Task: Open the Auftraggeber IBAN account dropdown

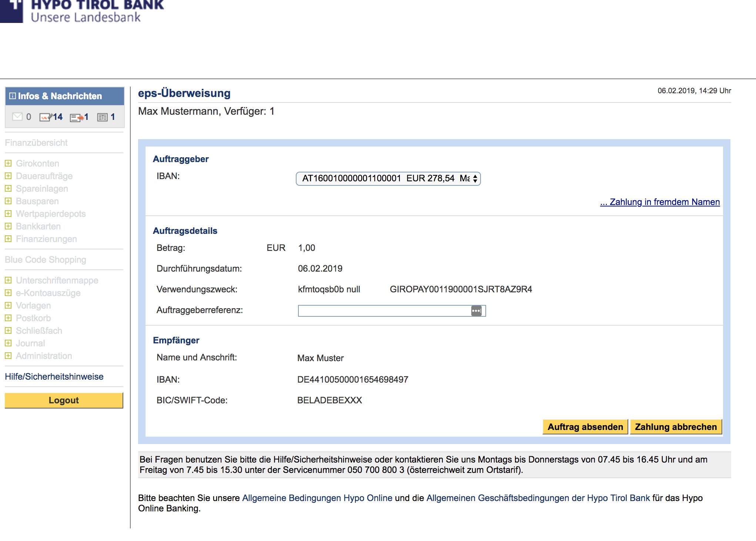Action: pos(388,179)
